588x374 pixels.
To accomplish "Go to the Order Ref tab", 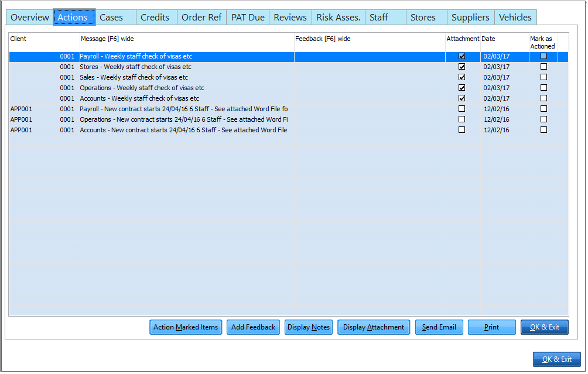I will (x=201, y=18).
